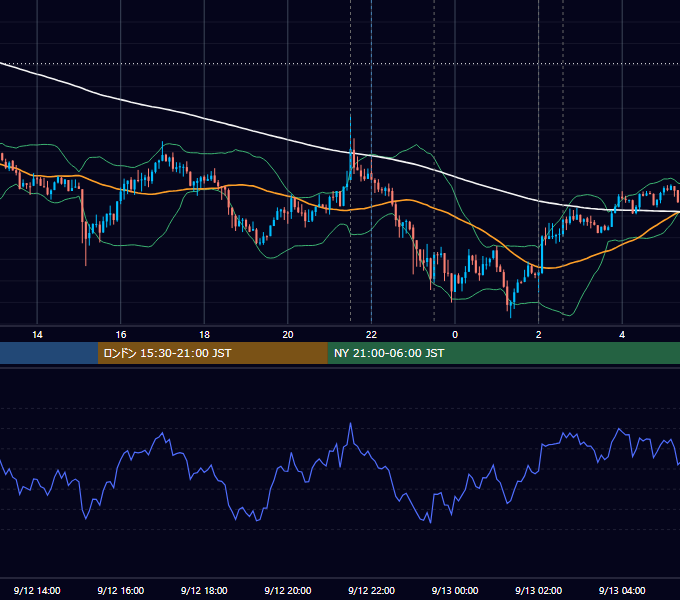Click the blue session bar before ロンドン
The width and height of the screenshot is (680, 600).
click(x=49, y=353)
